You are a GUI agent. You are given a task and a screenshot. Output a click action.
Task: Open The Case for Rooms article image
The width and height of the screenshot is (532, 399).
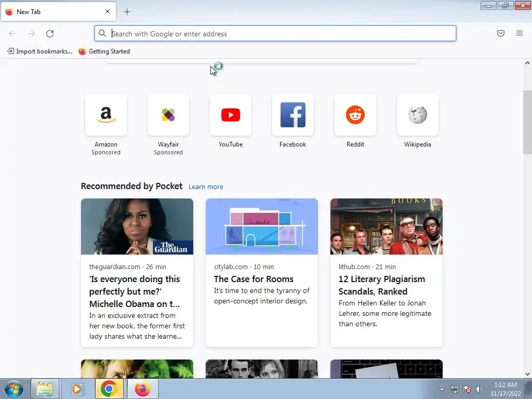[262, 227]
